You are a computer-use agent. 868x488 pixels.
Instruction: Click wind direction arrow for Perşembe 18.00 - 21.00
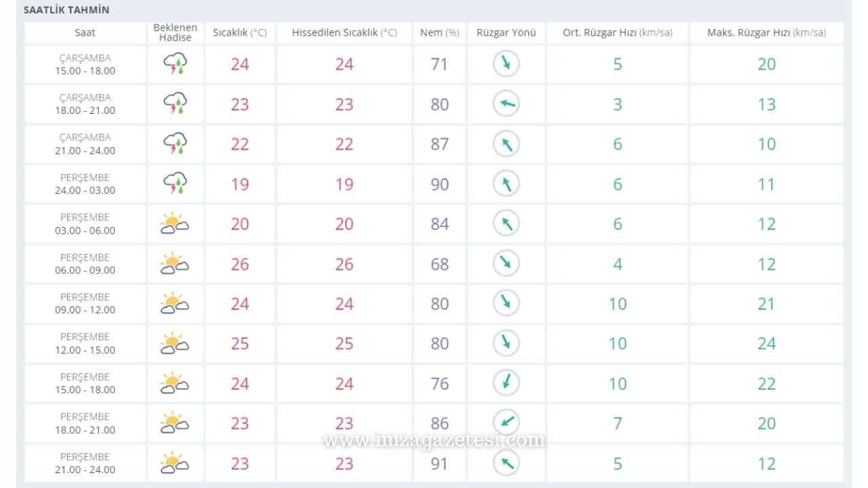pos(506,423)
